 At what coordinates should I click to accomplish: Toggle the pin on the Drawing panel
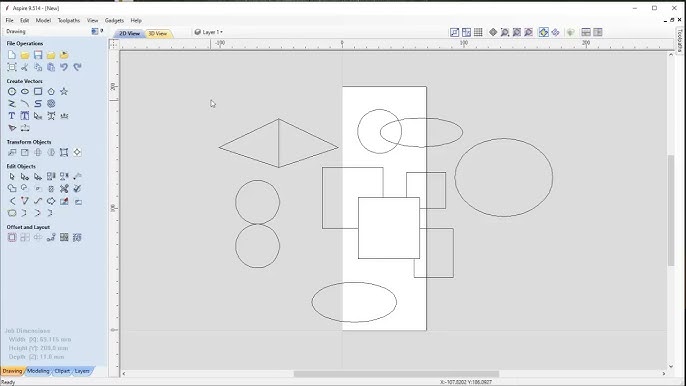coord(102,31)
